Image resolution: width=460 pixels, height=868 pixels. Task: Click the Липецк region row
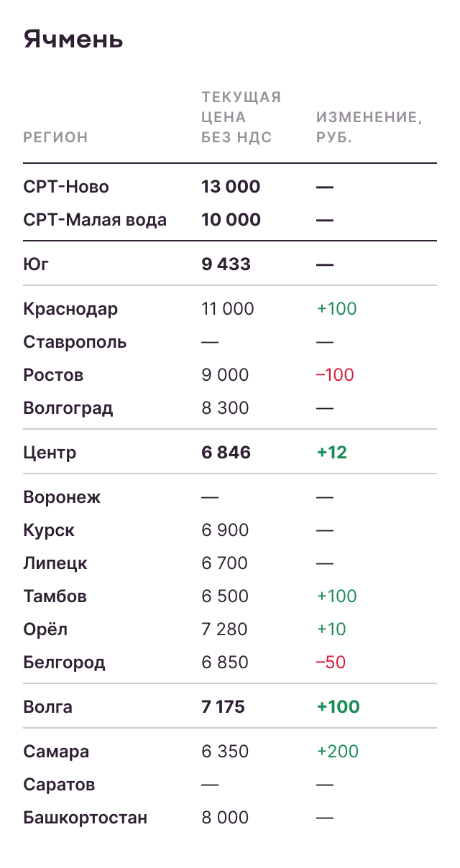(55, 563)
